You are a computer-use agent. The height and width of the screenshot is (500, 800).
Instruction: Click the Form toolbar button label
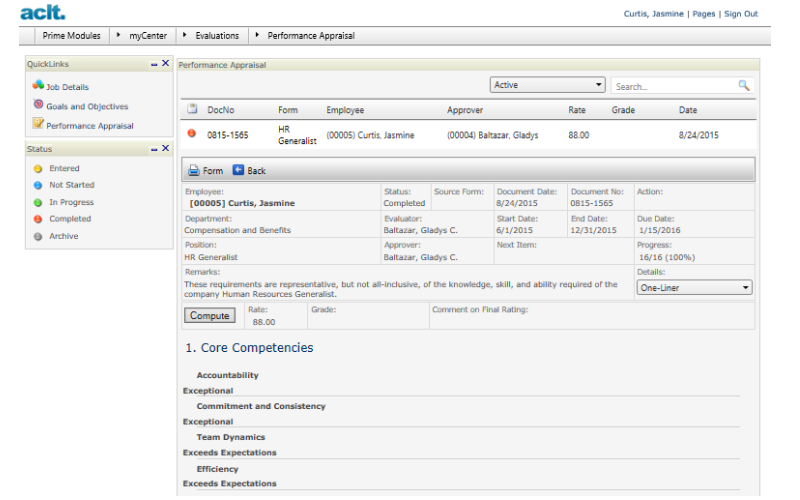(x=213, y=171)
